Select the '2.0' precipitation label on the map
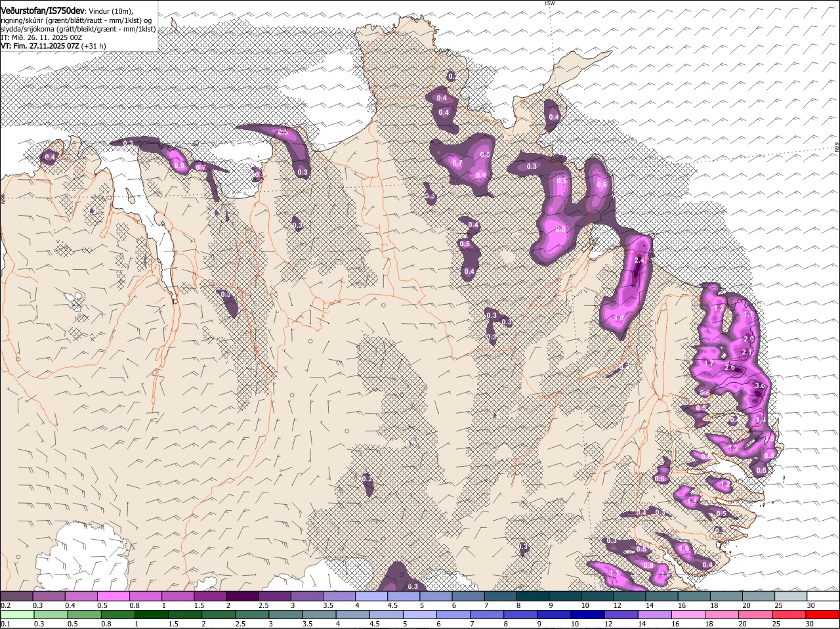 coord(749,339)
